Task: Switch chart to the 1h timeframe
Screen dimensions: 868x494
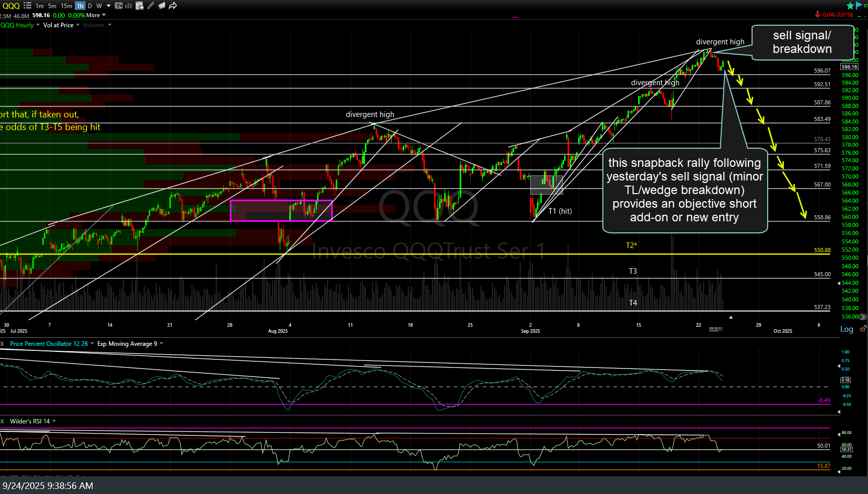Action: (80, 6)
